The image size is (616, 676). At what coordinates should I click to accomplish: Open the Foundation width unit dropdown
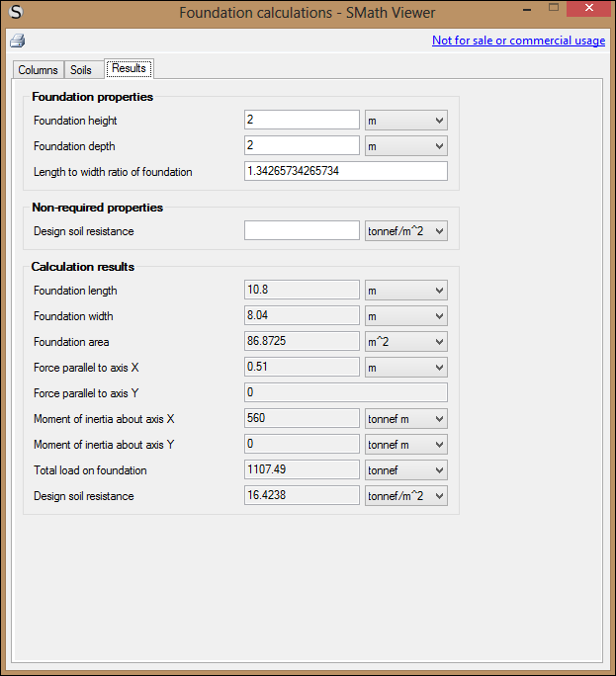click(x=405, y=316)
